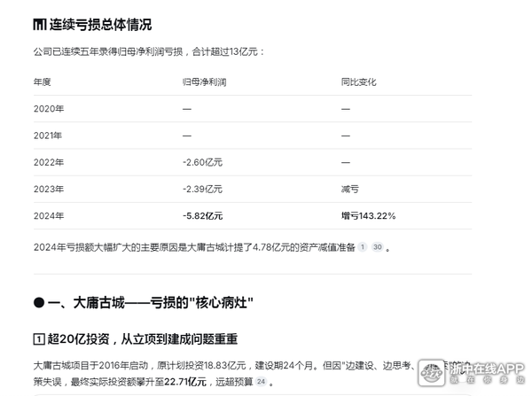Click the 2024年 row label
This screenshot has height=396, width=532.
[x=48, y=215]
